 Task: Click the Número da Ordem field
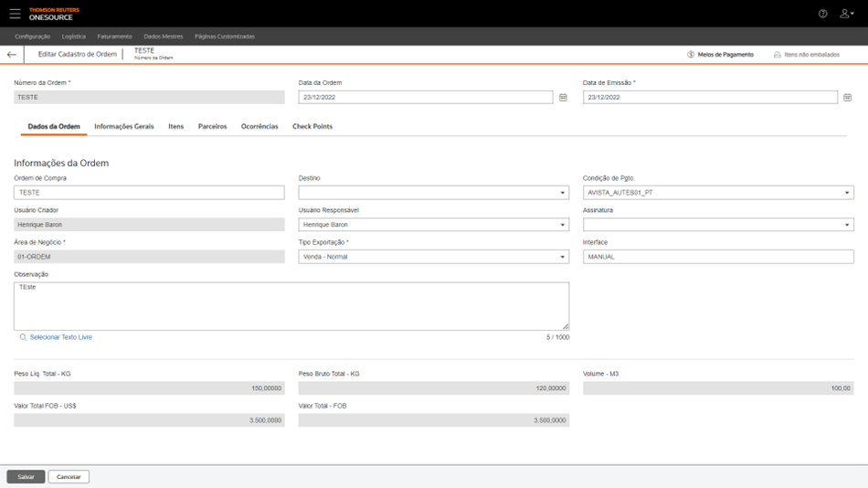pyautogui.click(x=149, y=98)
